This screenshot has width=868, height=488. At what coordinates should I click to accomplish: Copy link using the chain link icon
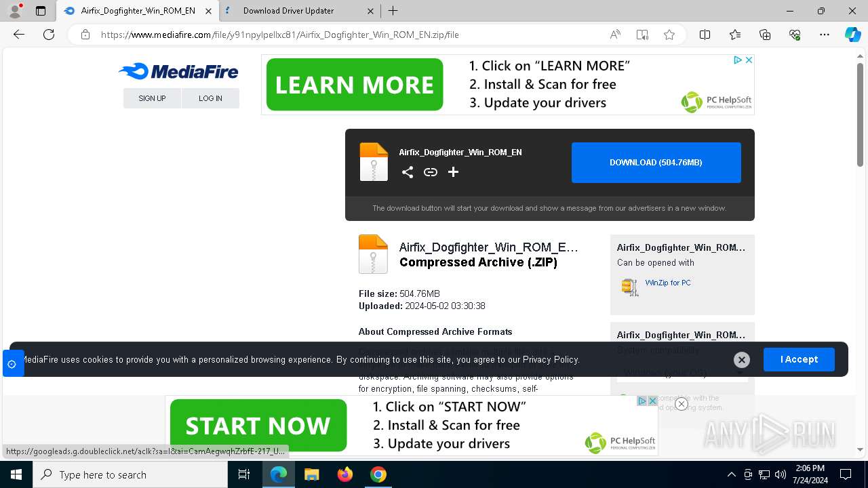point(431,172)
